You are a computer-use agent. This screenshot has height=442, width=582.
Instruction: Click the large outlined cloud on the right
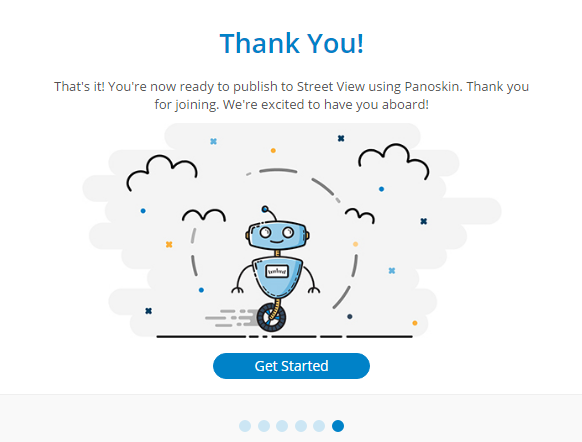point(394,162)
